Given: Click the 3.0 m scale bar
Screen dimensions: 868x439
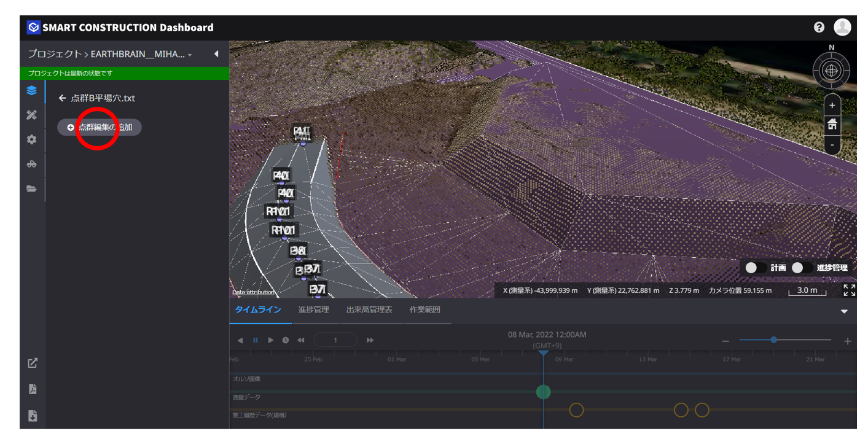Looking at the screenshot, I should click(x=807, y=291).
